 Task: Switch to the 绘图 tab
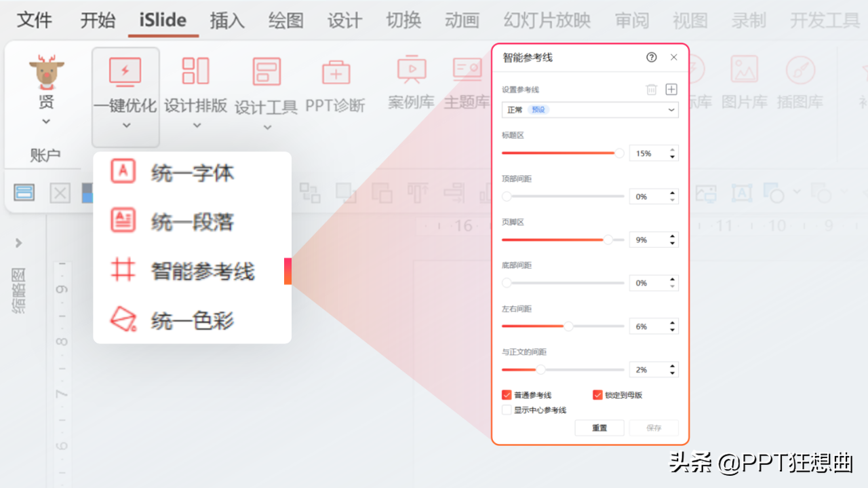pyautogui.click(x=285, y=20)
